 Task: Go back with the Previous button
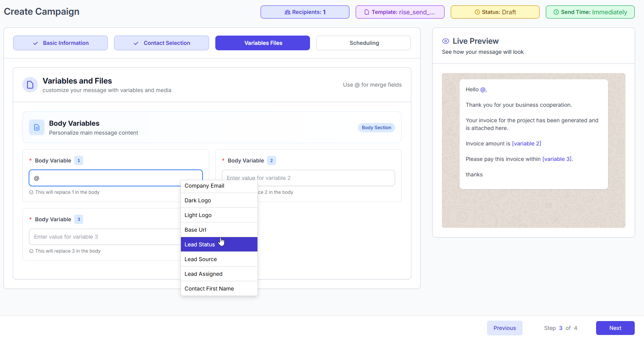tap(504, 328)
